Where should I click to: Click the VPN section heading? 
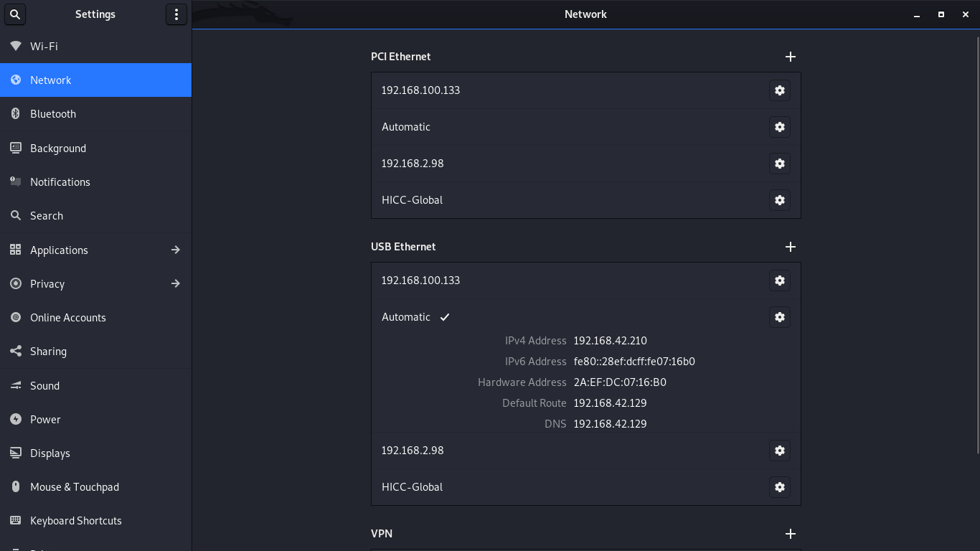click(382, 534)
